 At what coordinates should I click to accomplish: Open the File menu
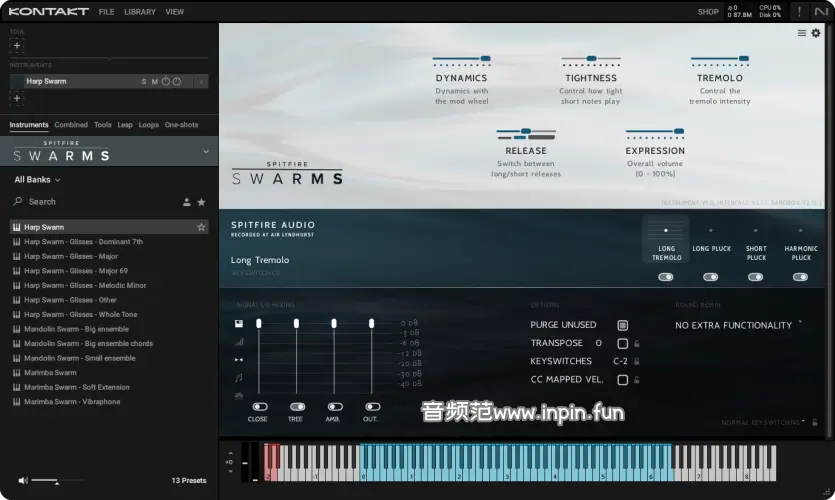click(106, 12)
